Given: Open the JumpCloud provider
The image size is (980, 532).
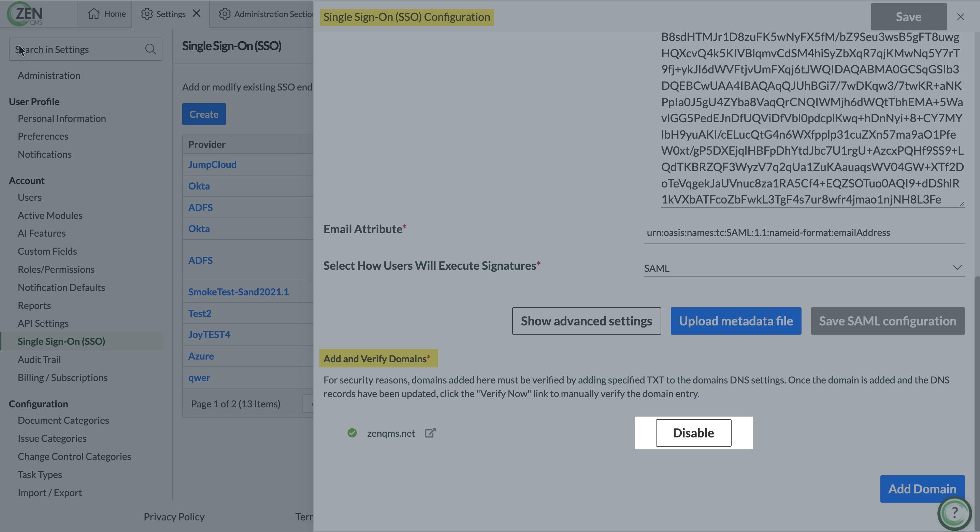Looking at the screenshot, I should pos(212,165).
